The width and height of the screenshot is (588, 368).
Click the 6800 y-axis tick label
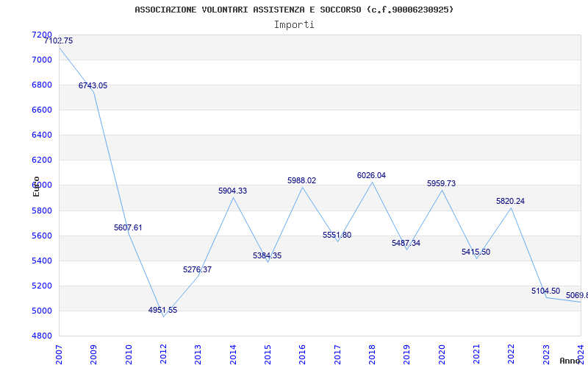click(42, 85)
